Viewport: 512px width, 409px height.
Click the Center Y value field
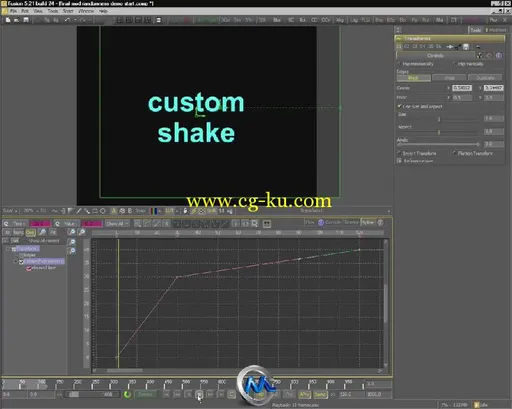tap(493, 88)
